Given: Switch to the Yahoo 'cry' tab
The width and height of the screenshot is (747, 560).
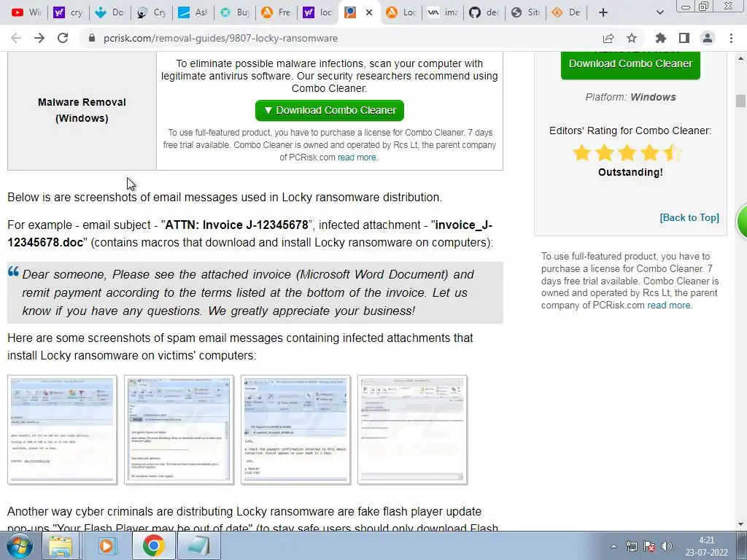Looking at the screenshot, I should (68, 12).
